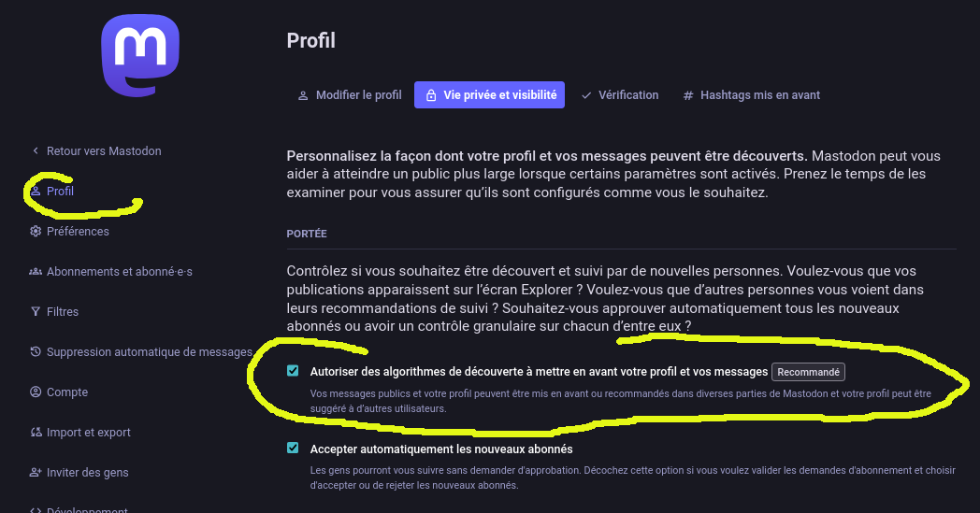Switch to the Vérification tab
The image size is (980, 513).
tap(620, 95)
